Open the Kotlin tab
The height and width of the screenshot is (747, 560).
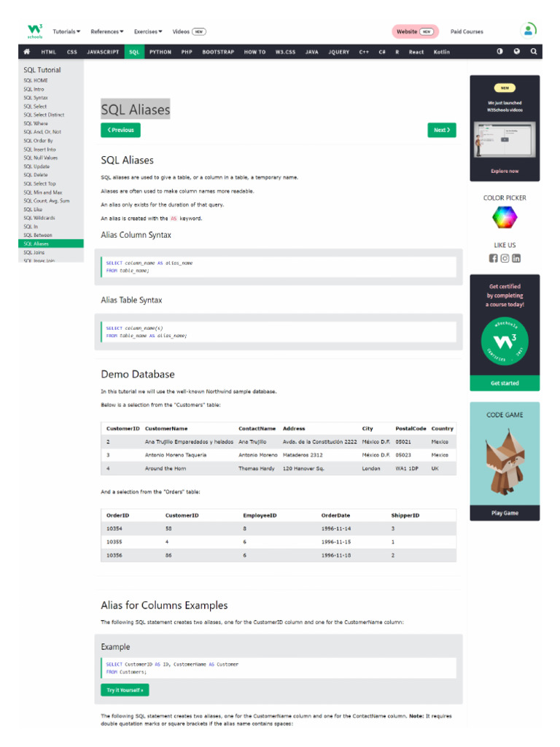[x=441, y=52]
